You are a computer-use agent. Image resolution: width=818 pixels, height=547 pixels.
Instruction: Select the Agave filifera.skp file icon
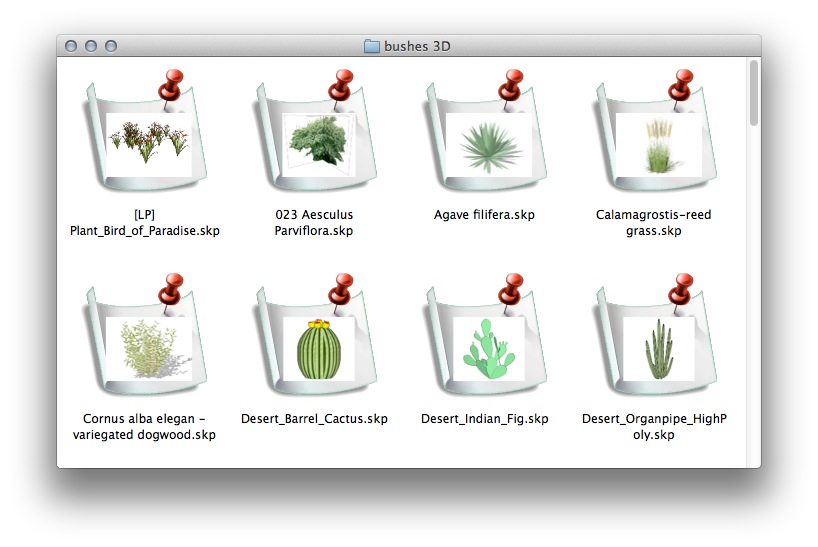(x=485, y=130)
